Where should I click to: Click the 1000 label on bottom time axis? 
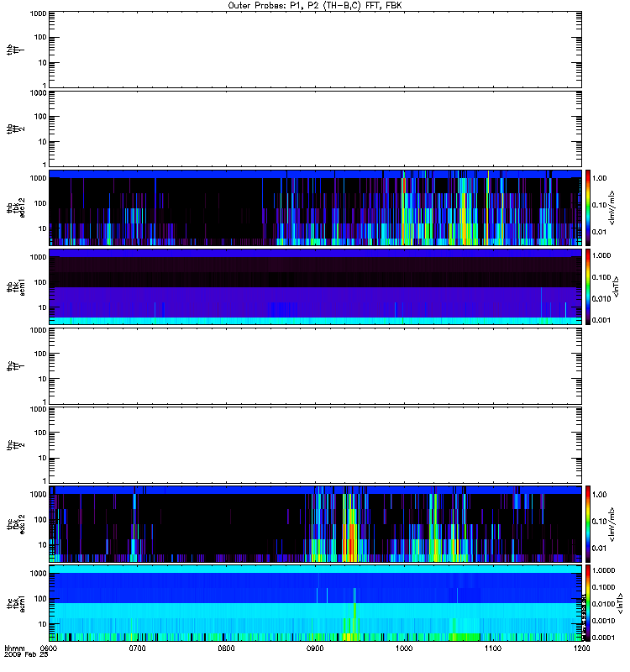[x=404, y=648]
